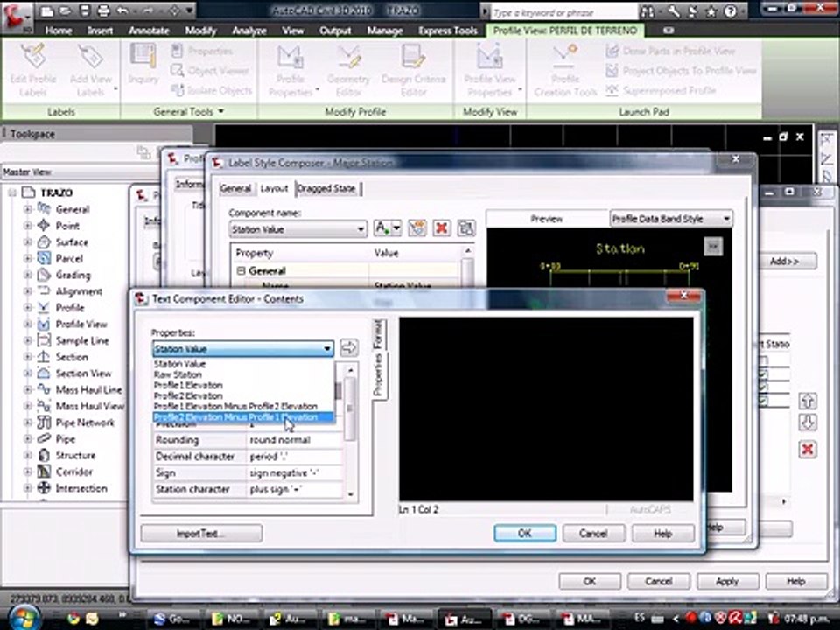Move band up with arrow icon
This screenshot has height=630, width=840.
(808, 401)
